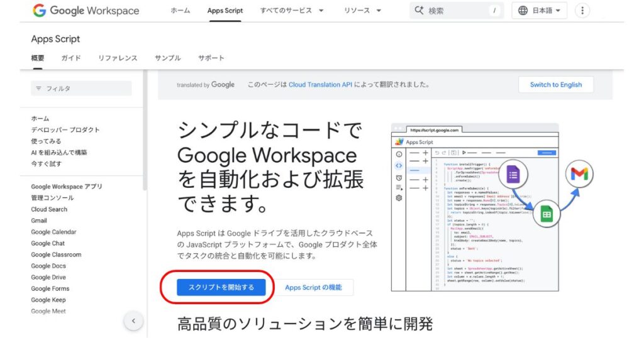Click the sidebar vertical scrollbar
This screenshot has width=644, height=338.
pos(145,131)
